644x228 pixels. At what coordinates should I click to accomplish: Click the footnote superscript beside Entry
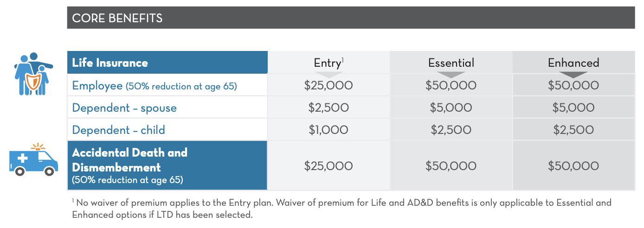342,59
